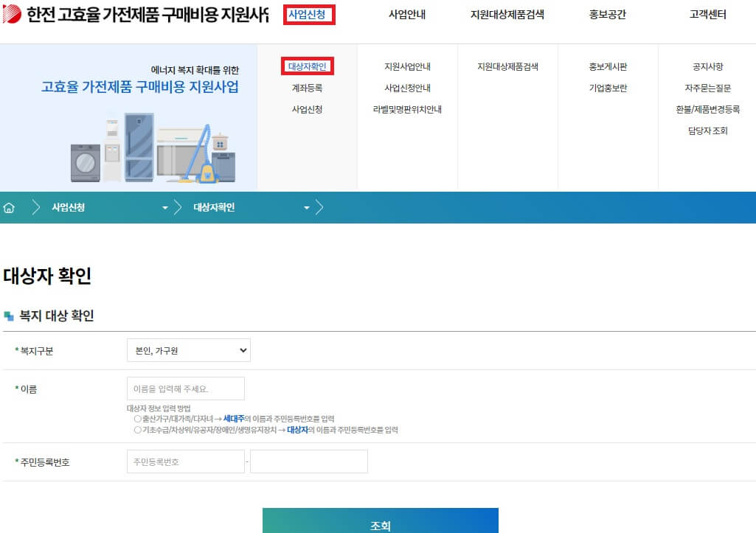This screenshot has height=533, width=756.
Task: Click the home icon in the breadcrumb
Action: 9,207
